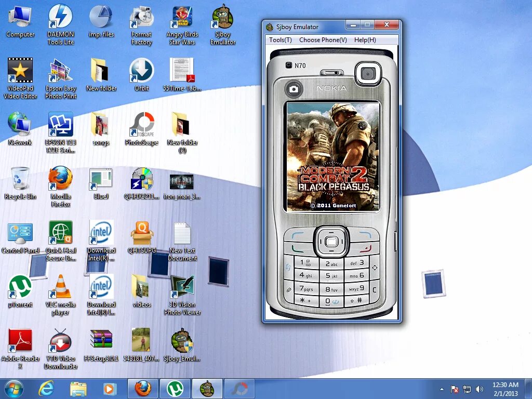Tap the 2 abc key on phone

click(x=331, y=263)
